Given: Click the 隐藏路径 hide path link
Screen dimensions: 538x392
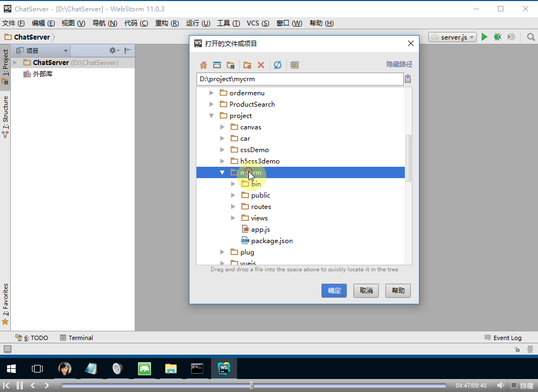Looking at the screenshot, I should pyautogui.click(x=399, y=64).
